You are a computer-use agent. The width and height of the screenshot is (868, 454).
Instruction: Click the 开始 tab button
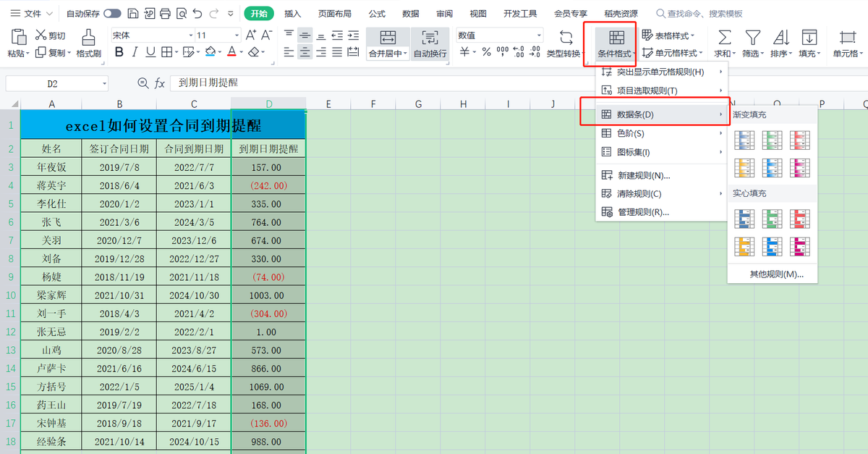[259, 14]
